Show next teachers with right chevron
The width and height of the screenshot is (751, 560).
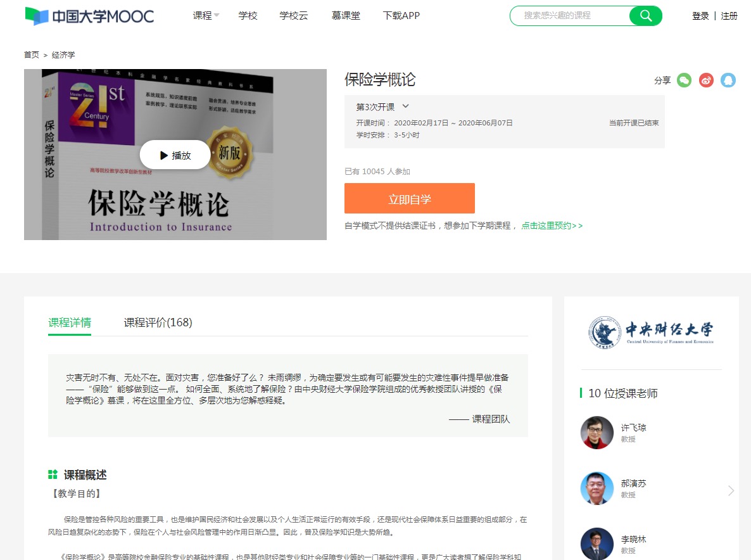(x=731, y=490)
